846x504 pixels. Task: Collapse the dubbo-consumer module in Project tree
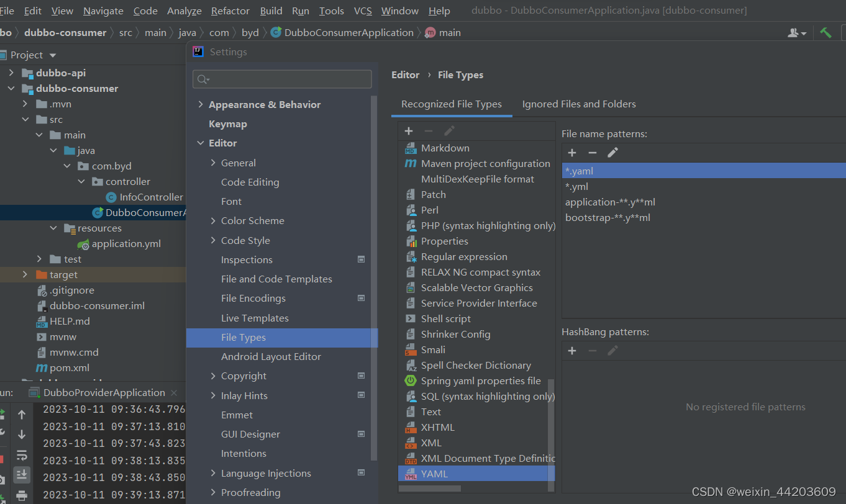pos(11,88)
